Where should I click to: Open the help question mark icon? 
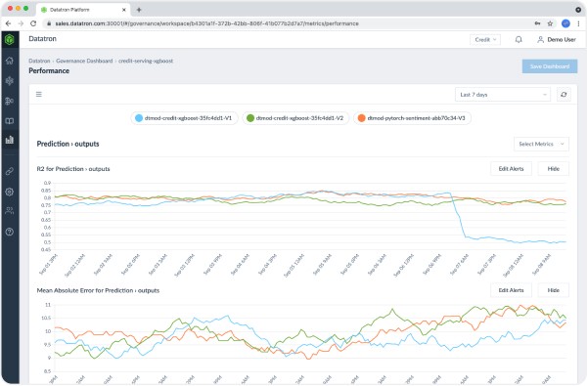click(x=10, y=232)
